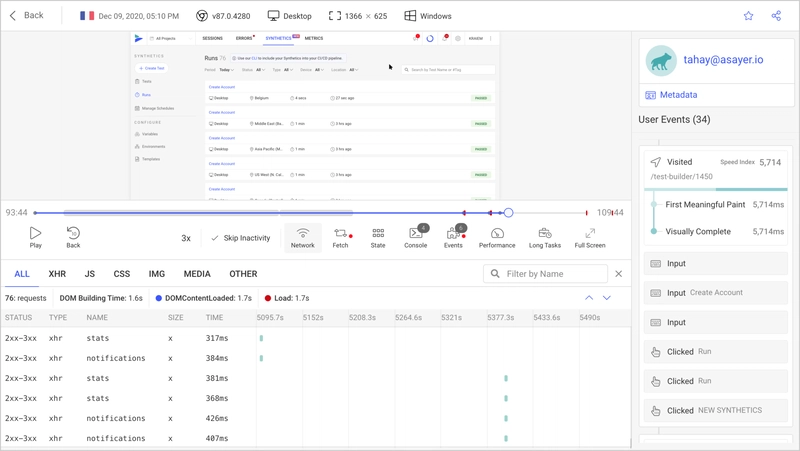Select the notifications request taking 426ms
Viewport: 800px width, 451px height.
click(315, 418)
